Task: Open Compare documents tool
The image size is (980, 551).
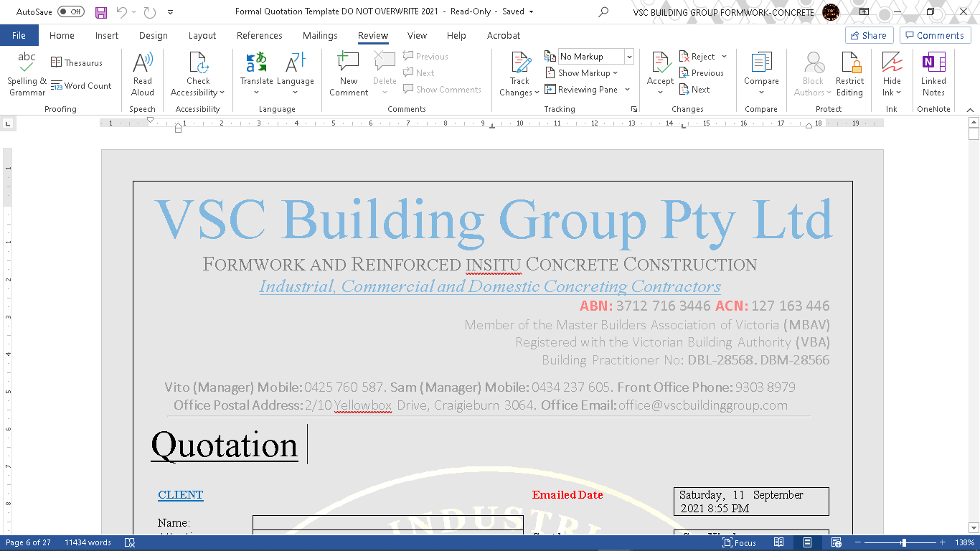Action: [761, 74]
